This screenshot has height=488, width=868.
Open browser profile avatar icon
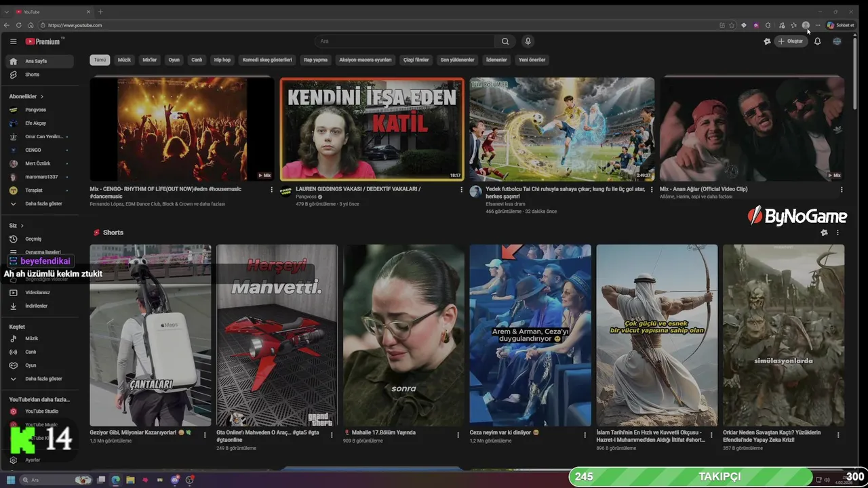tap(806, 25)
